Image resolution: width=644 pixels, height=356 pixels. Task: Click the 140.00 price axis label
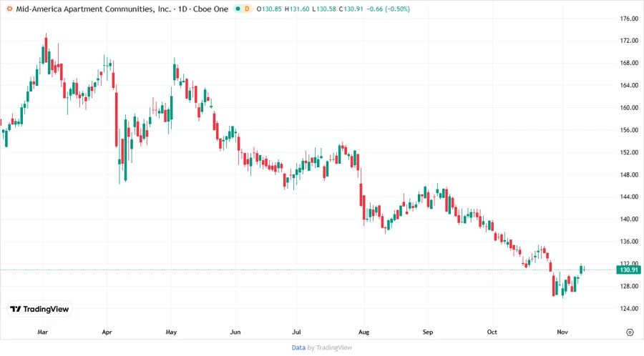tap(629, 219)
